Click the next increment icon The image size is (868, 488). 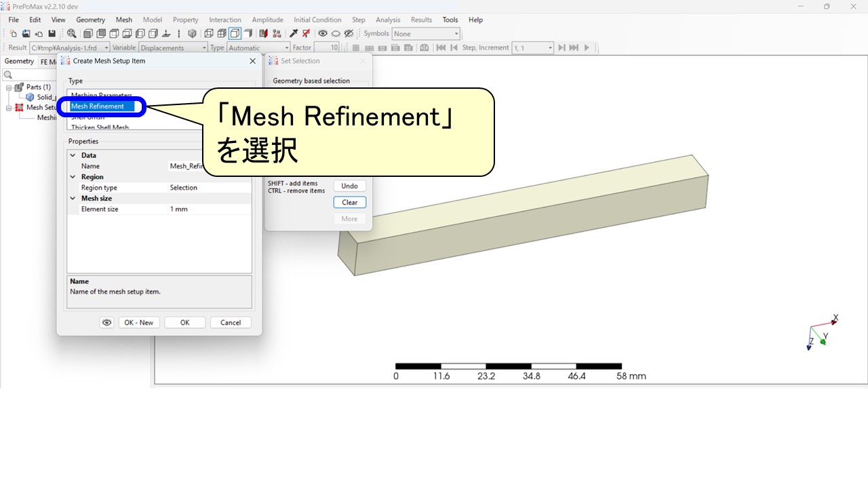pyautogui.click(x=561, y=47)
